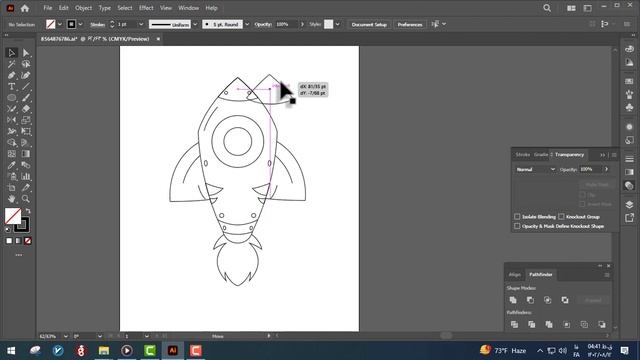Click control bar Opacity value field
Screen dimensions: 640x360
287,24
